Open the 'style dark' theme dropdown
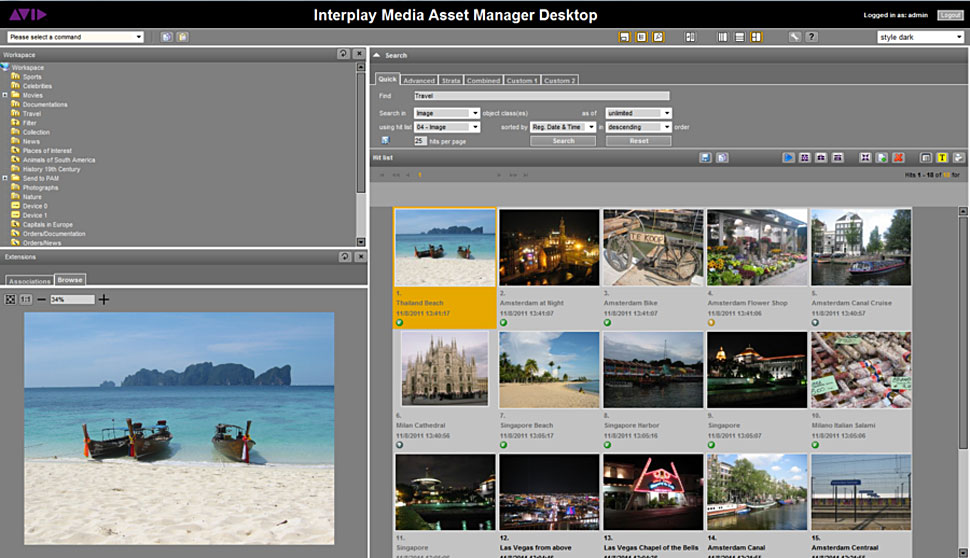970x558 pixels. [919, 37]
